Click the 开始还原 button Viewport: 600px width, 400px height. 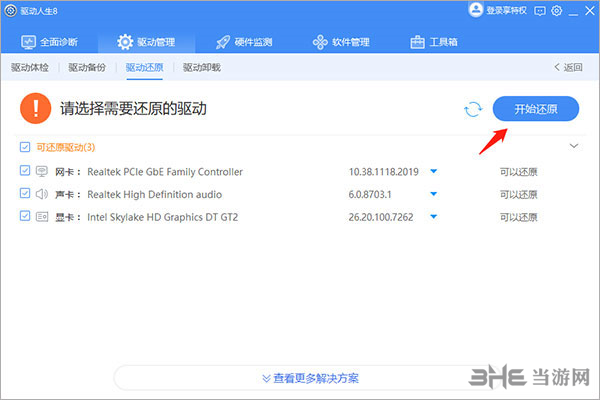point(536,109)
